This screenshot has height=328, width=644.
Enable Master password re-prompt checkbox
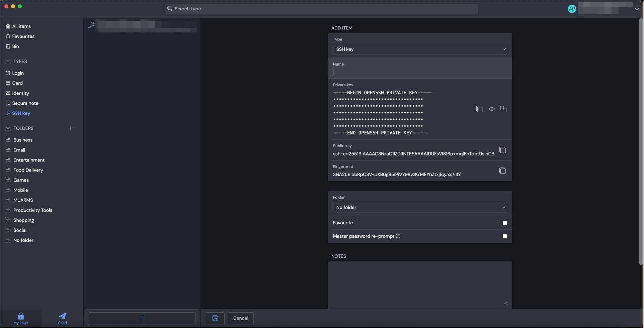point(505,236)
